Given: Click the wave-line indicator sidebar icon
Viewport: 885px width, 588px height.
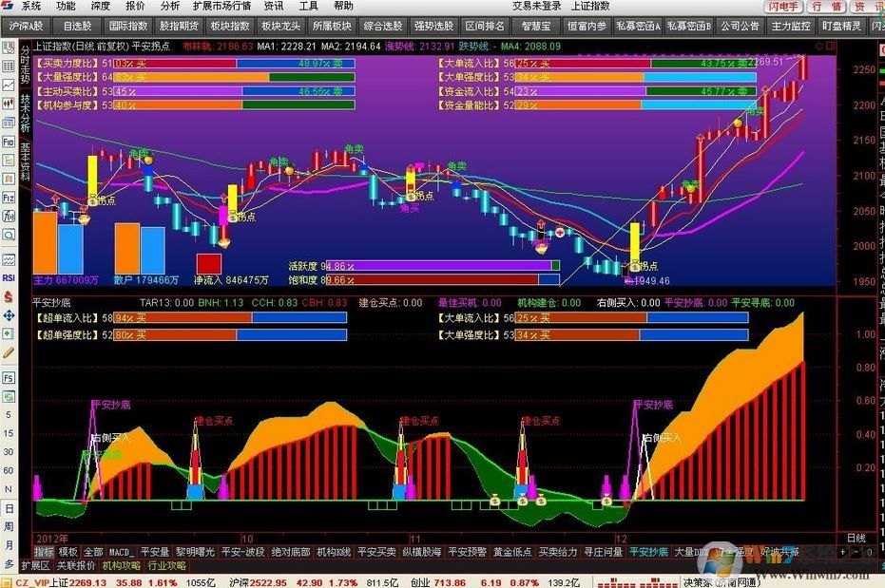Looking at the screenshot, I should point(9,259).
